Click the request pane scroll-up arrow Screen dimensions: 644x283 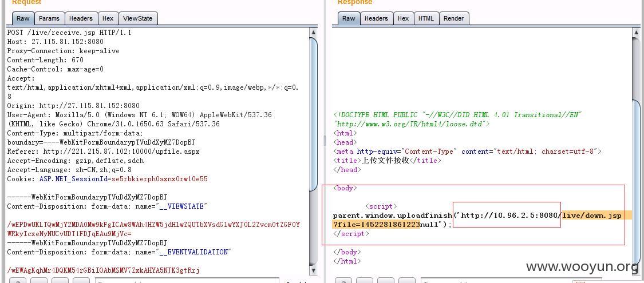point(313,32)
